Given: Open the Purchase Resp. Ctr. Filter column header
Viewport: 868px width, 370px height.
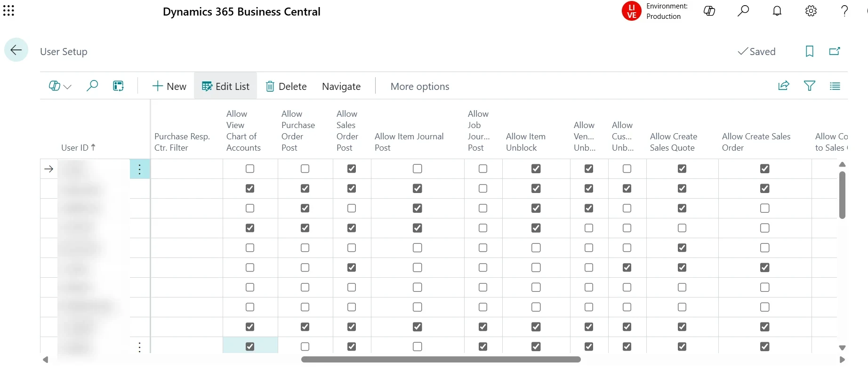Looking at the screenshot, I should [182, 142].
